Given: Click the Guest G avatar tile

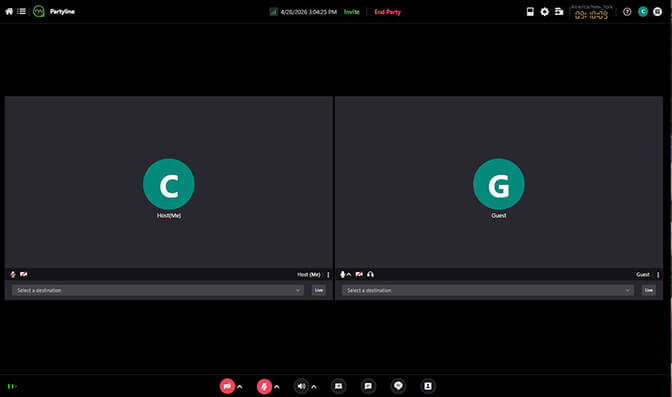Looking at the screenshot, I should pos(499,184).
